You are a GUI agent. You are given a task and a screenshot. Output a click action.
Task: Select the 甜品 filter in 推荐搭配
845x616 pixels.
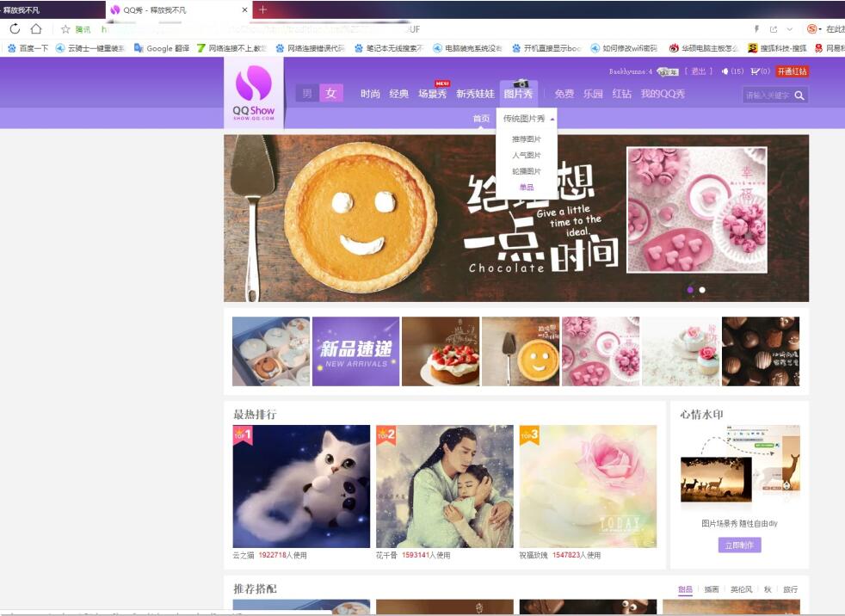pos(685,589)
